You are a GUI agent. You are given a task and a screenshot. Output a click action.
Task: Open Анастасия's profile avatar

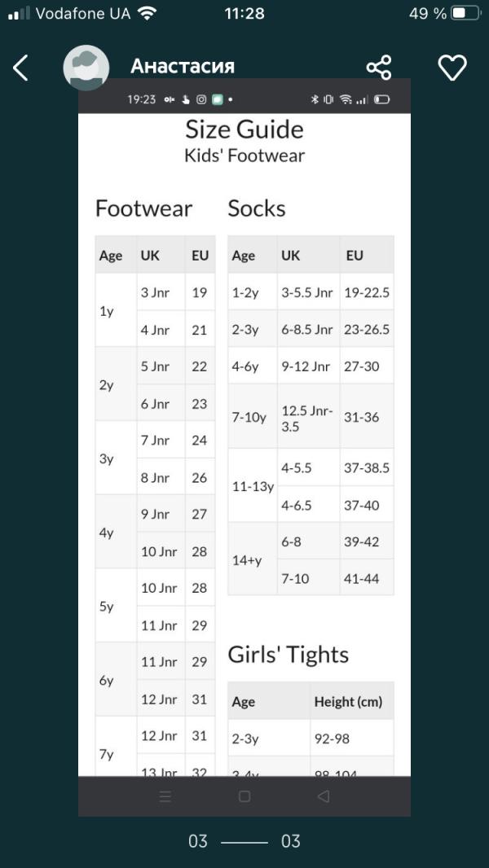(86, 68)
